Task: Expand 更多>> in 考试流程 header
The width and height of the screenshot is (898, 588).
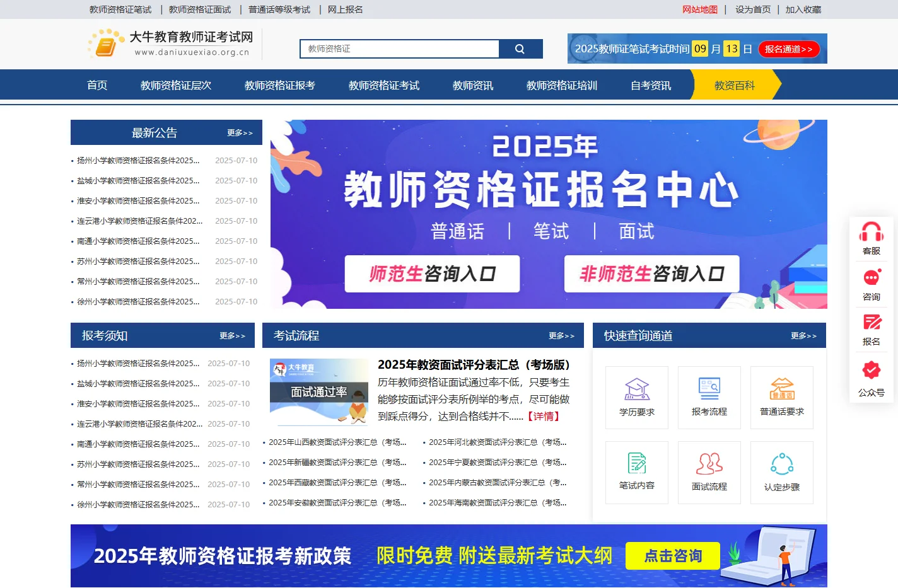Action: click(x=561, y=336)
